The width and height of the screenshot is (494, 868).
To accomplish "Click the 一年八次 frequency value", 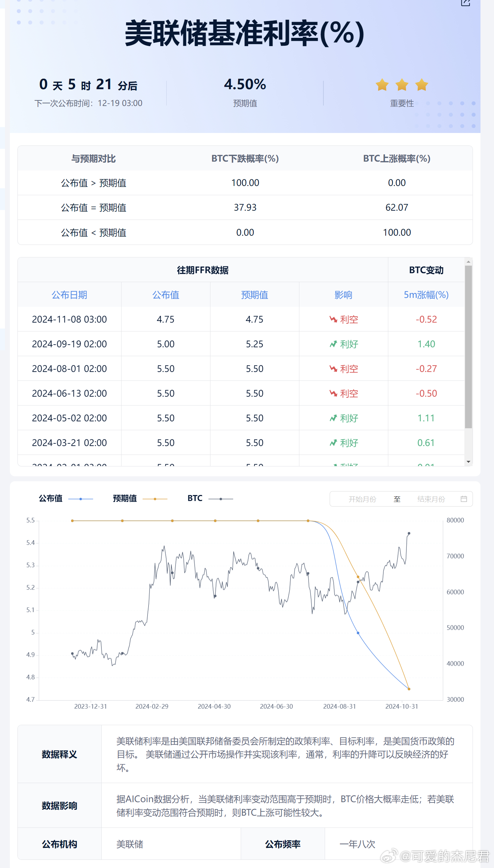I will [357, 844].
